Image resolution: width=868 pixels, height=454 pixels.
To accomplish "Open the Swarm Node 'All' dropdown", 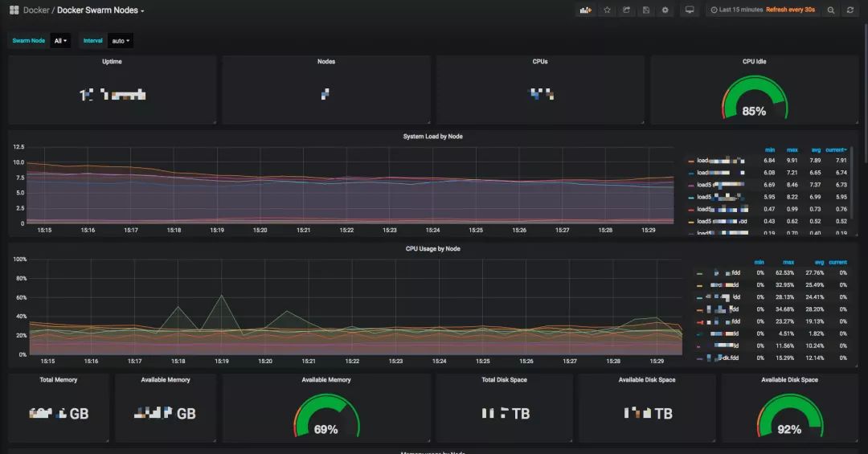I will click(60, 40).
